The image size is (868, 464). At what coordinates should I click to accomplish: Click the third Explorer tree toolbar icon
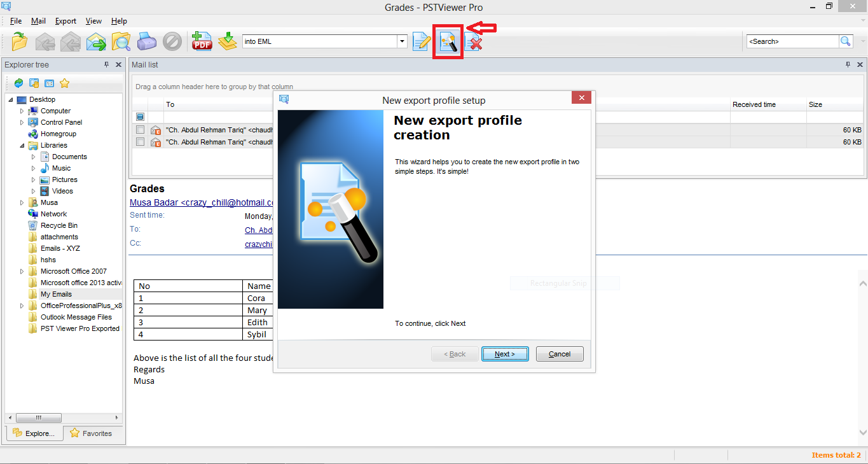pos(49,83)
